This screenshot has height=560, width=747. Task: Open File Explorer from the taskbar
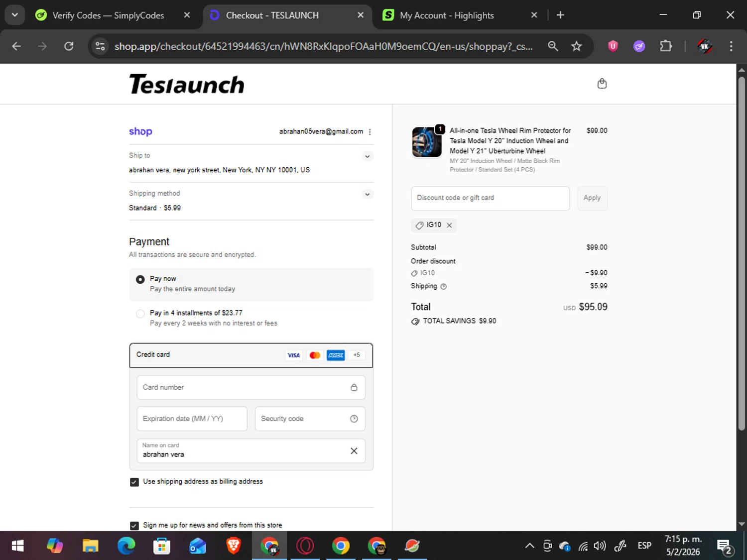point(90,546)
